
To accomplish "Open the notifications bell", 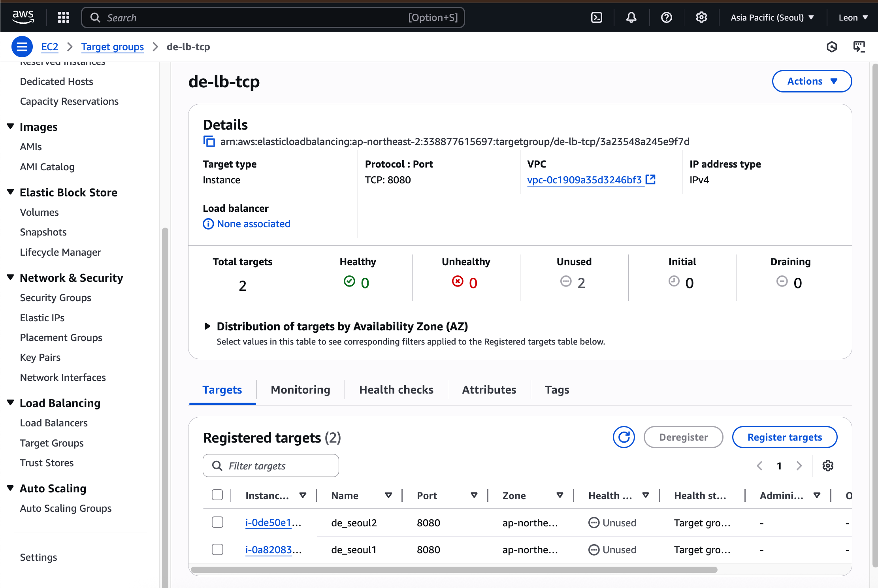I will point(631,17).
